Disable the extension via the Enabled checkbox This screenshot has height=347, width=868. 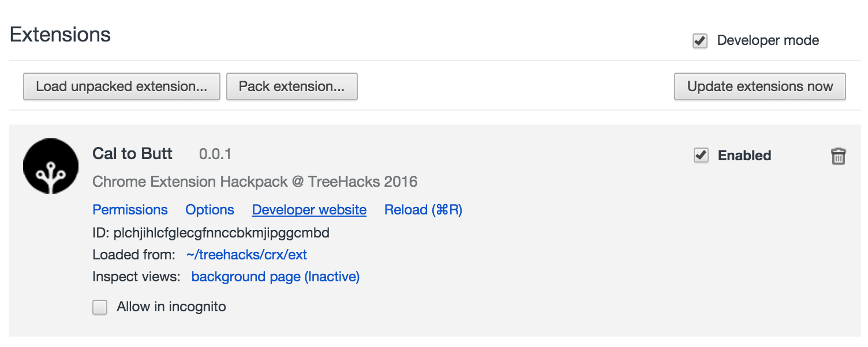coord(701,156)
